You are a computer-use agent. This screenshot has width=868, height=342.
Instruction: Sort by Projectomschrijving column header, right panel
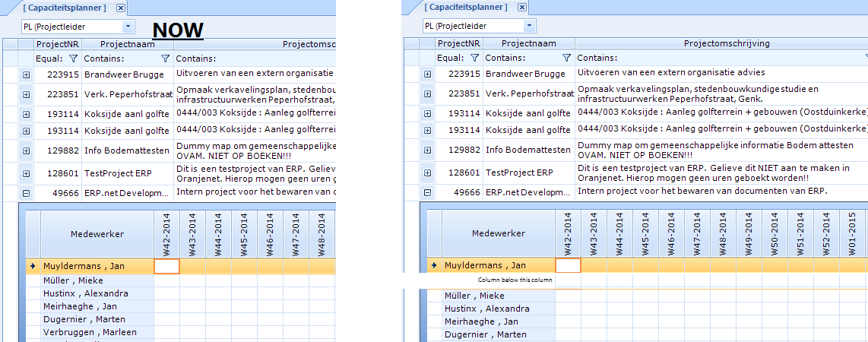tap(721, 44)
